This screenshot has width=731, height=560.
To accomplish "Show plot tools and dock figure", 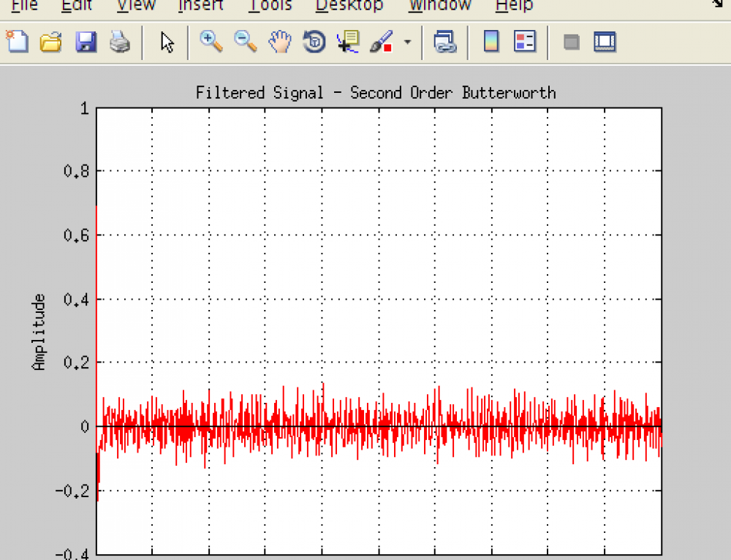I will pyautogui.click(x=605, y=42).
